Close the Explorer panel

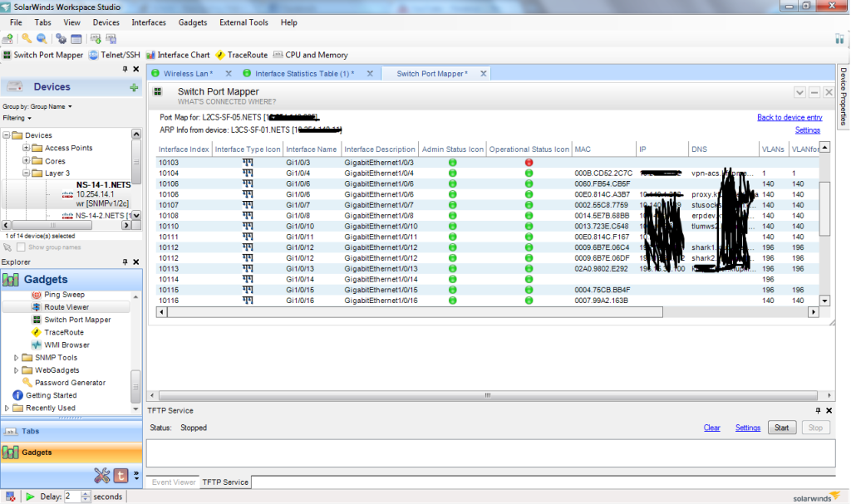pos(136,262)
